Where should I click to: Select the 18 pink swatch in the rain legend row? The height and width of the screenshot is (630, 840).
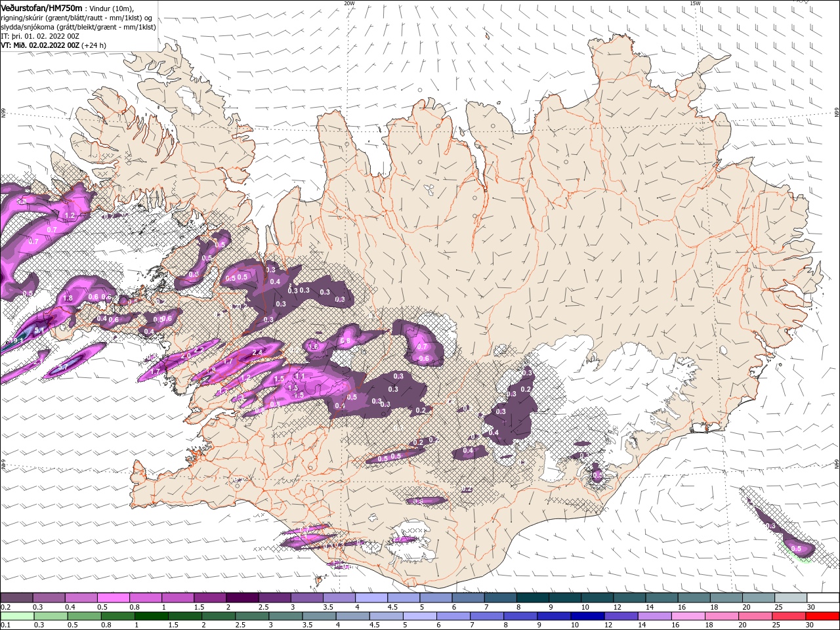[x=721, y=616]
